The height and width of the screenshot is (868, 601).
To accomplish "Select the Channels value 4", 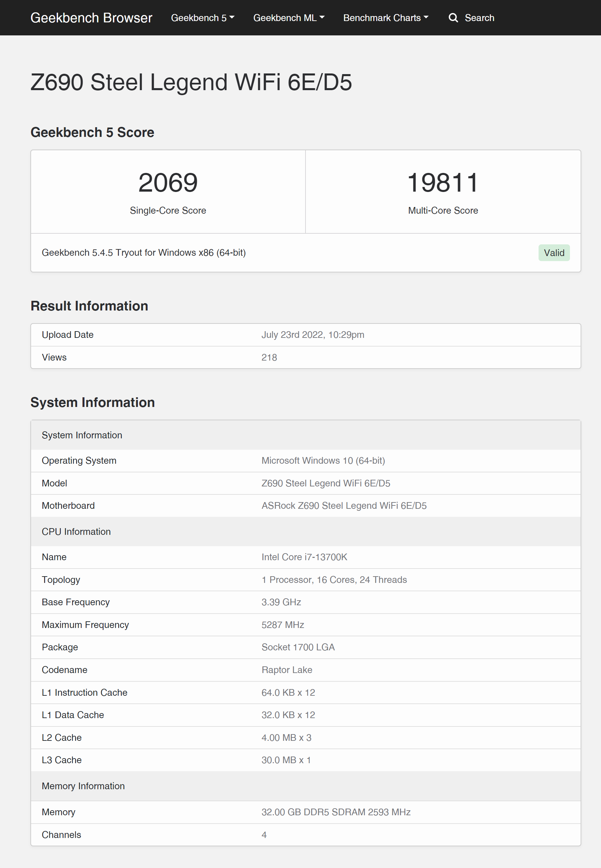I will (264, 835).
